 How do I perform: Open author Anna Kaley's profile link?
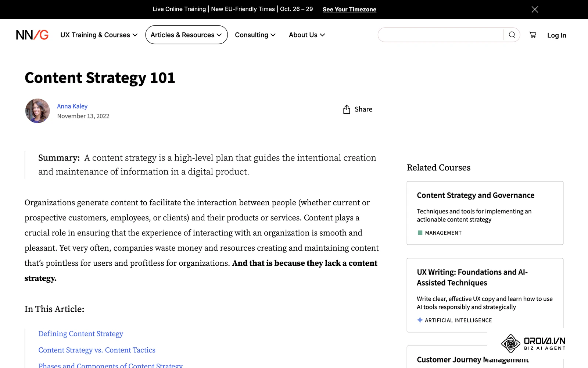72,106
